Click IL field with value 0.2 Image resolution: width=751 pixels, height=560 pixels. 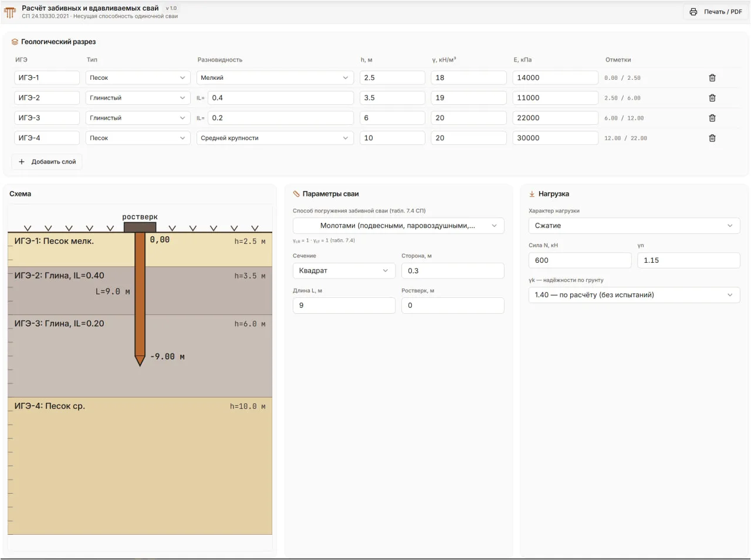pyautogui.click(x=280, y=118)
